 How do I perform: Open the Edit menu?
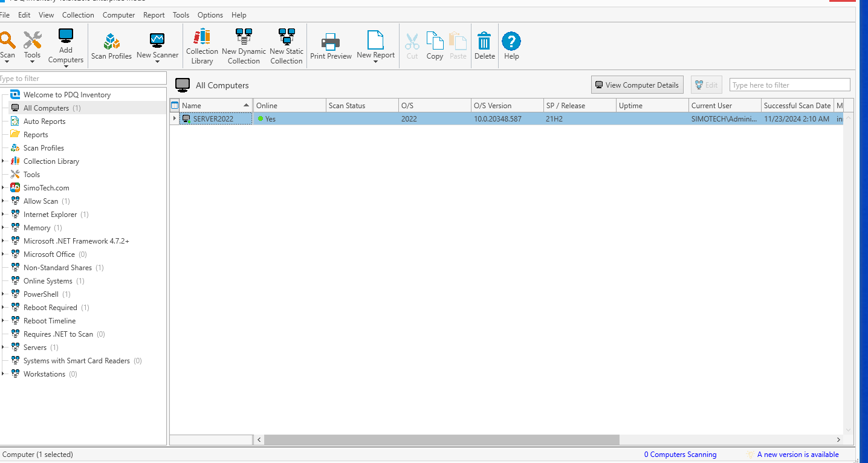[x=24, y=15]
